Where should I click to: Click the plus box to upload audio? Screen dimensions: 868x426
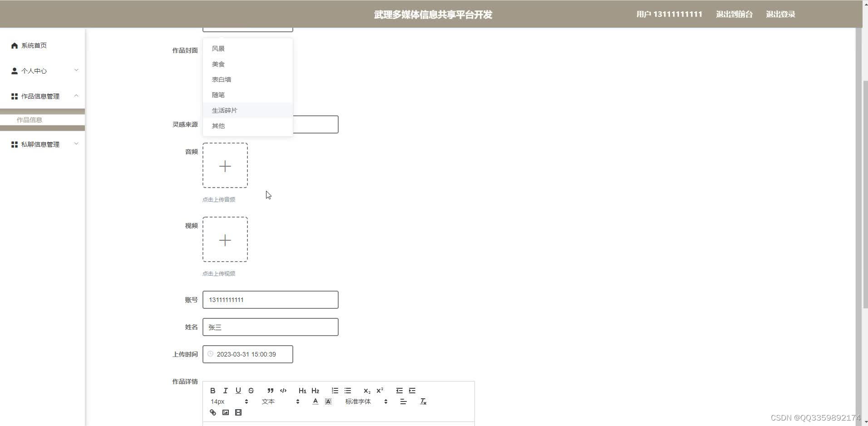coord(225,165)
